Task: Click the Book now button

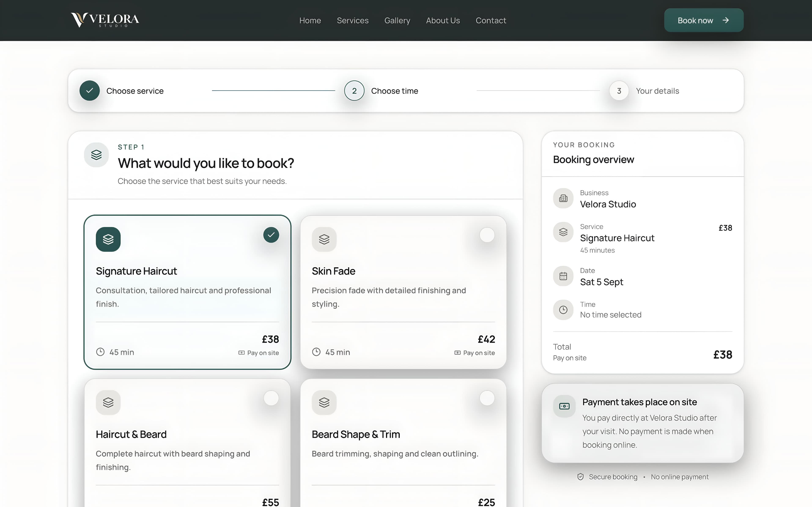Action: pos(704,20)
